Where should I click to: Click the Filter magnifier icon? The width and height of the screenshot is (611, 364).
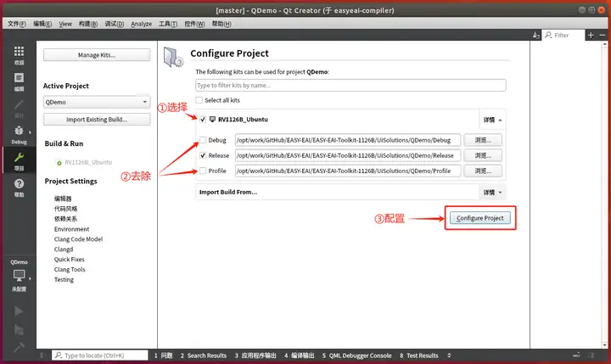548,35
